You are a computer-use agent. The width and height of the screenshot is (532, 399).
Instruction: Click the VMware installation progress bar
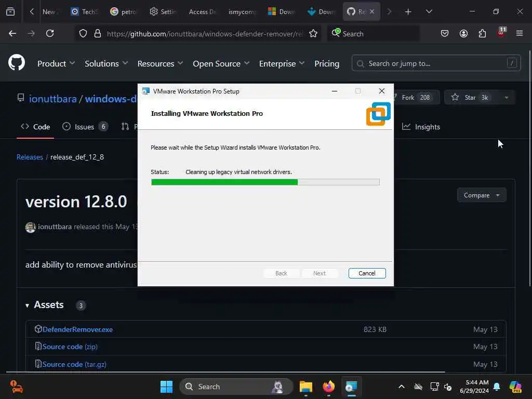pos(265,182)
